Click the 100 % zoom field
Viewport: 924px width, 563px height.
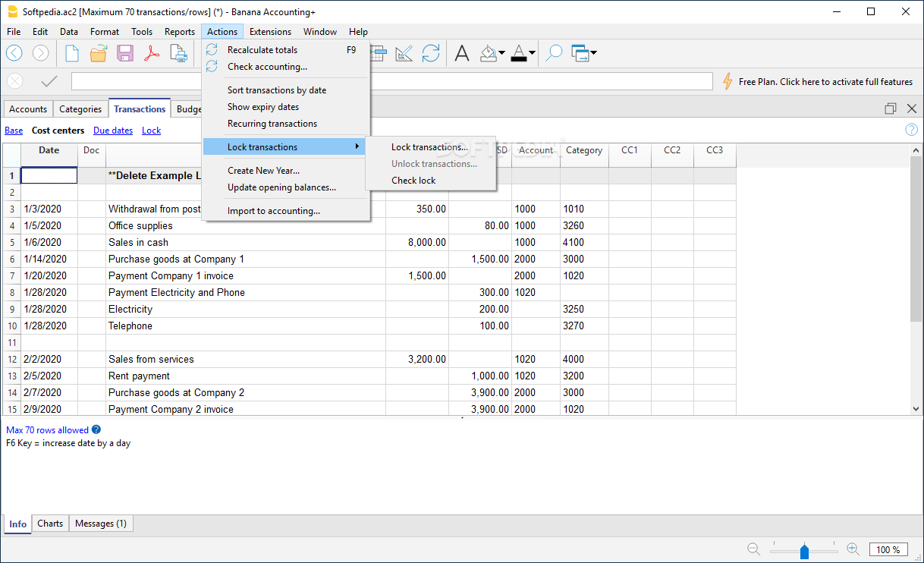pyautogui.click(x=888, y=549)
